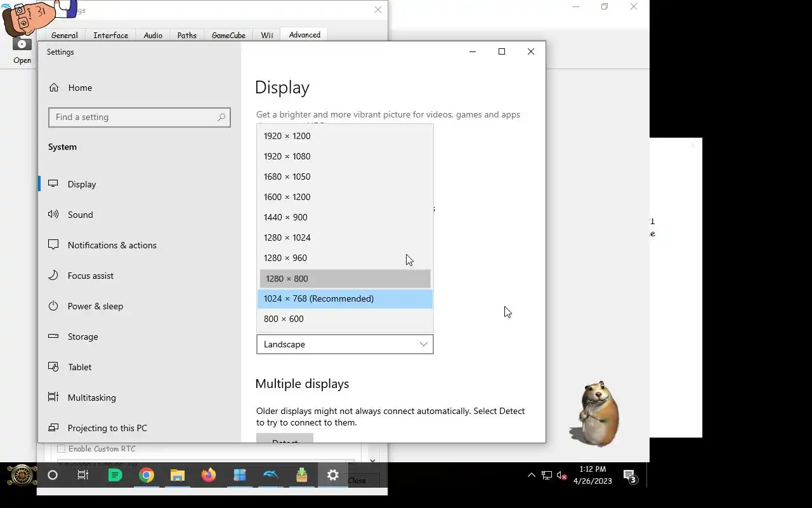The width and height of the screenshot is (812, 508).
Task: Click Settings gear on taskbar
Action: coord(332,475)
